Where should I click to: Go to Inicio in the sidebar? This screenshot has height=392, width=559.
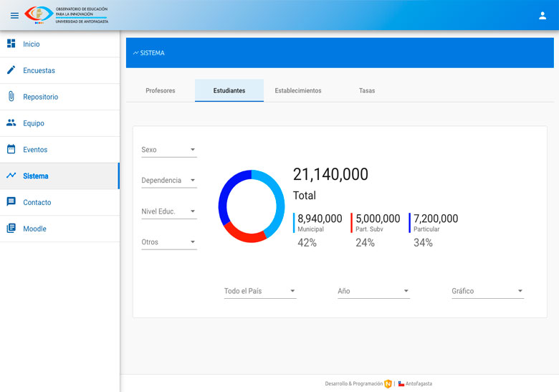point(60,44)
